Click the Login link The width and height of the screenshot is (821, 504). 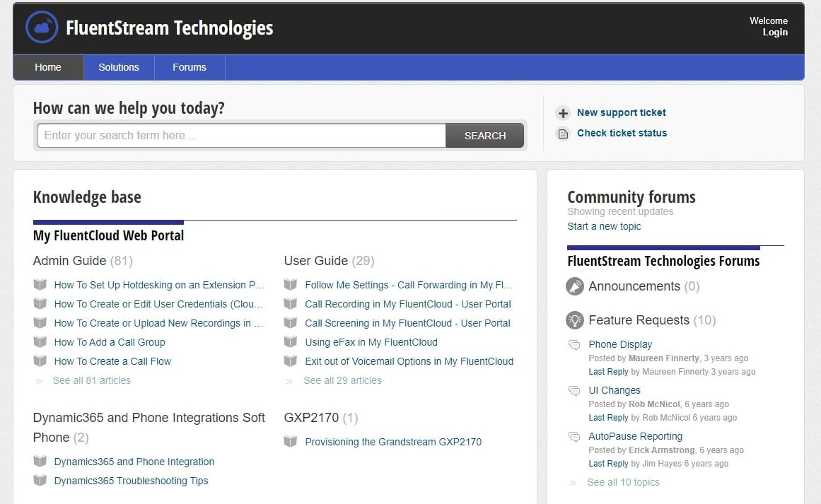point(774,33)
